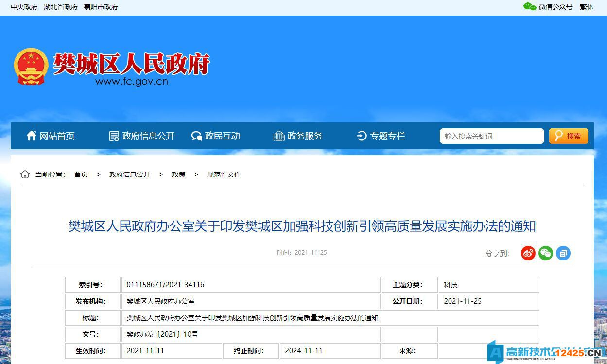Open the 政民互动 navigation menu
Screen dimensions: 607x364
(x=216, y=136)
